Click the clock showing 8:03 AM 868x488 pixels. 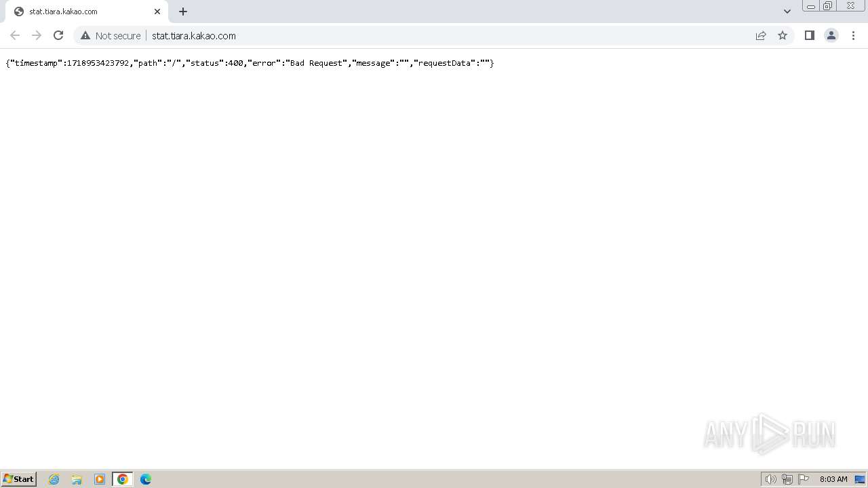pos(833,479)
